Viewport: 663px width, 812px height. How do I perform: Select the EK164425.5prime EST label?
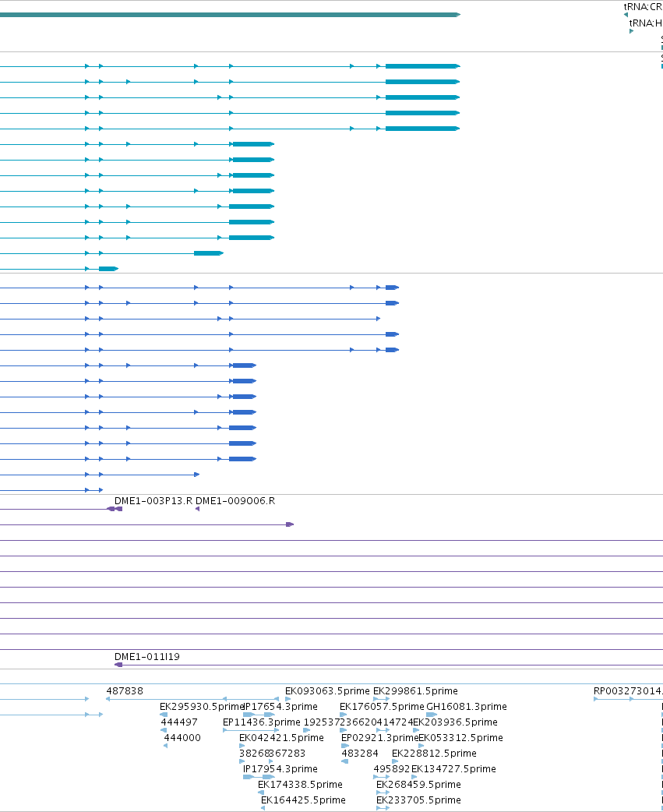click(x=303, y=800)
